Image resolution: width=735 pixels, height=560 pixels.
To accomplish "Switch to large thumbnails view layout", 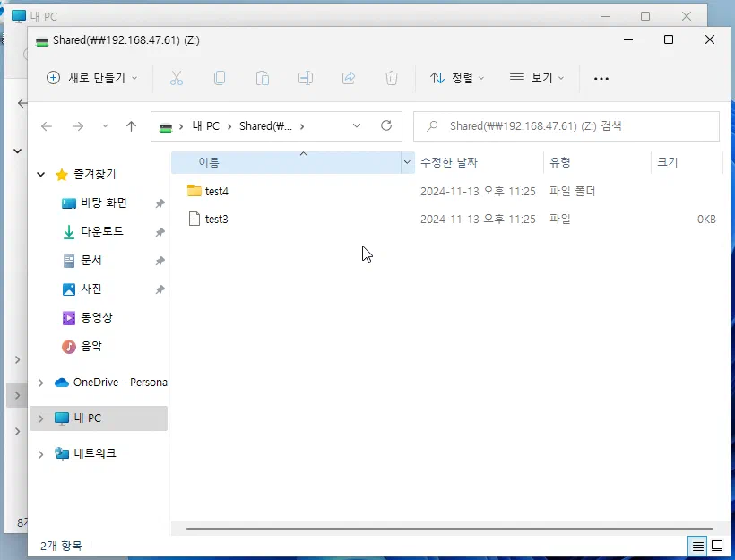I will click(717, 546).
